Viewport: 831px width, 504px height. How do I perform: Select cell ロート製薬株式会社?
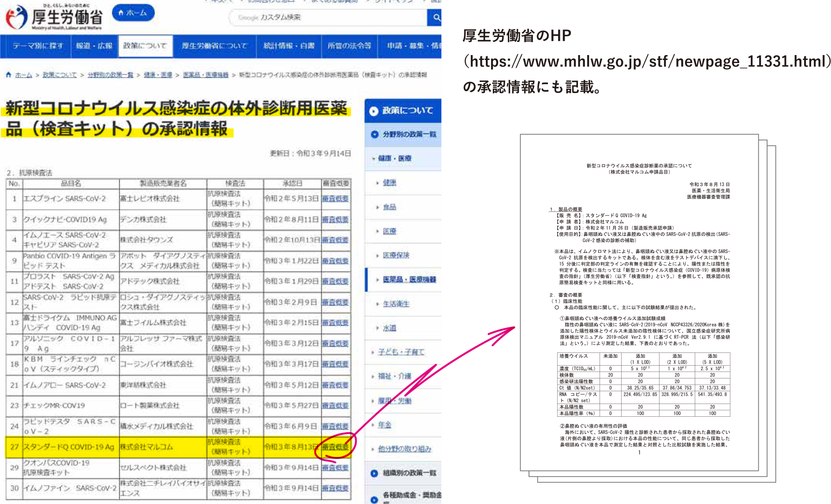click(x=163, y=405)
